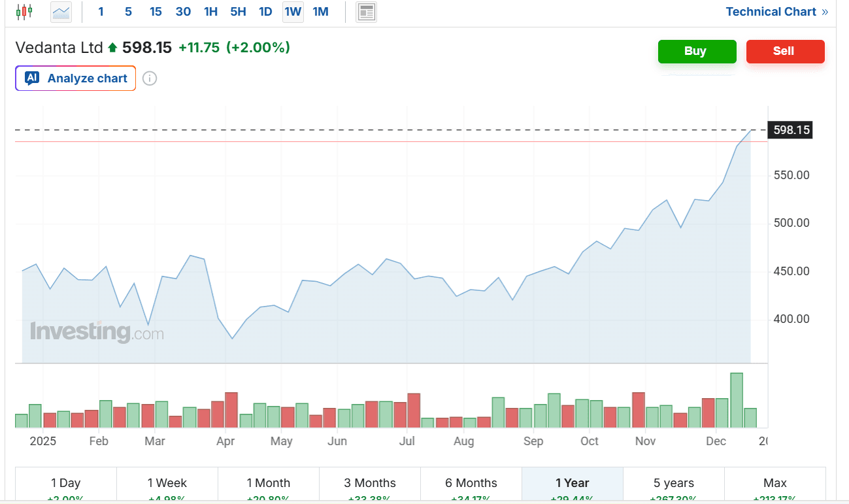The image size is (849, 504).
Task: Click the AI Analyze chart button
Action: click(x=76, y=78)
